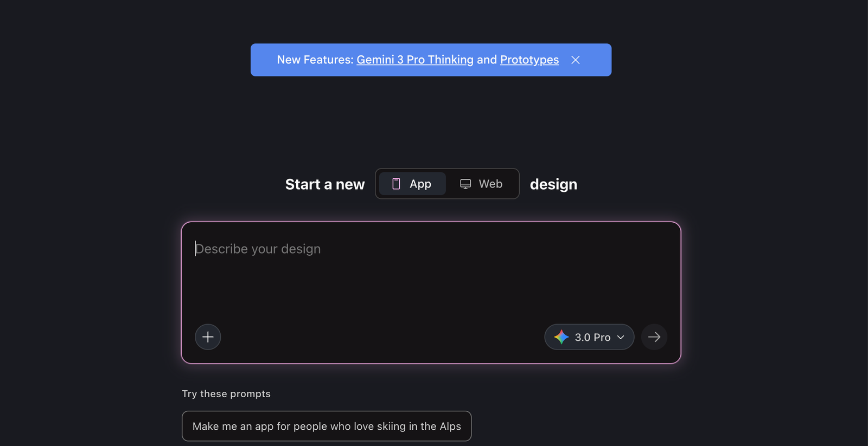Click the plus attachment button

click(208, 337)
